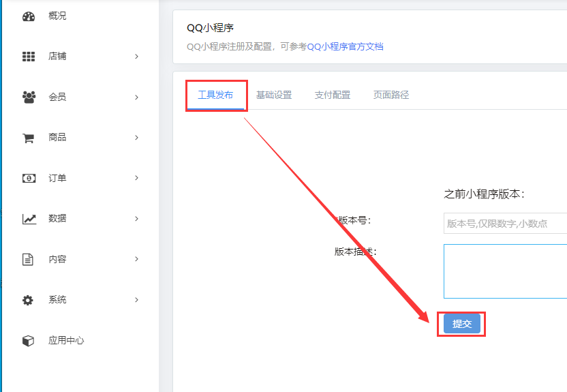This screenshot has height=392, width=567.
Task: Open the 会员 sidebar menu
Action: click(x=57, y=97)
